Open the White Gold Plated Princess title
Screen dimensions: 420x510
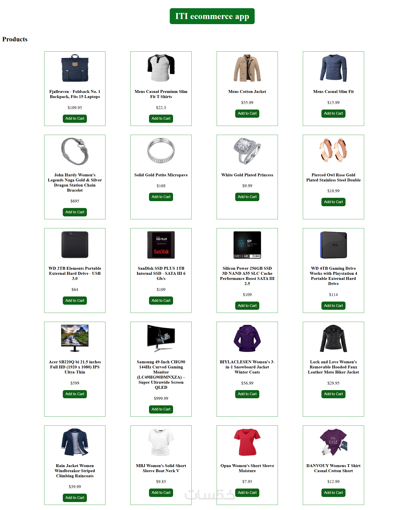pyautogui.click(x=247, y=175)
